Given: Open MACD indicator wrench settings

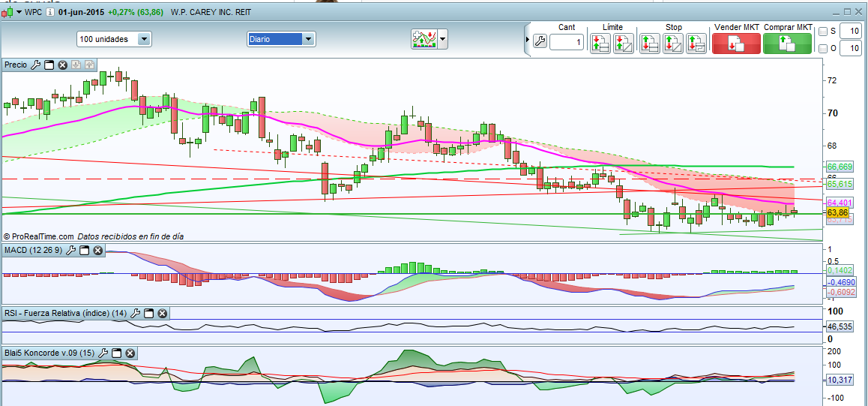Looking at the screenshot, I should pyautogui.click(x=71, y=251).
